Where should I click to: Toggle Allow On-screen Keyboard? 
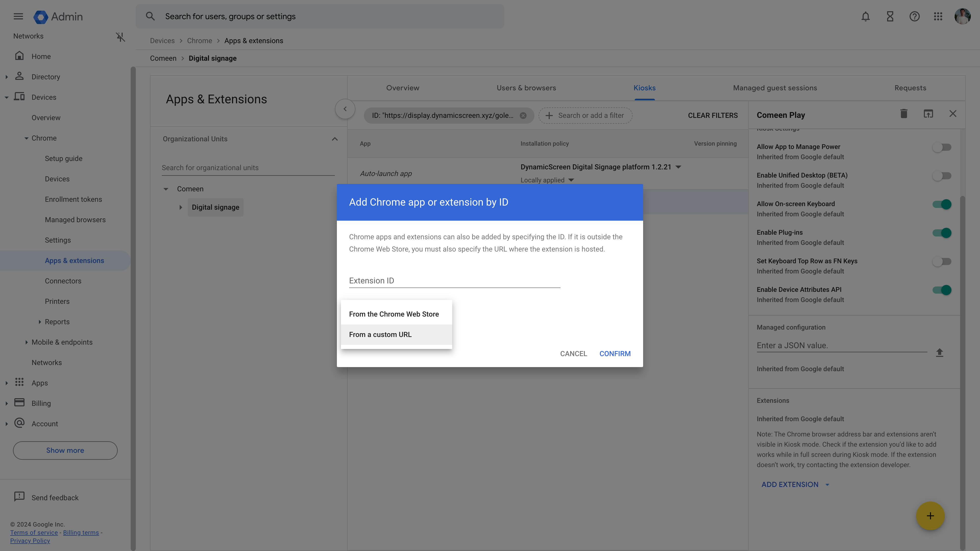tap(941, 204)
